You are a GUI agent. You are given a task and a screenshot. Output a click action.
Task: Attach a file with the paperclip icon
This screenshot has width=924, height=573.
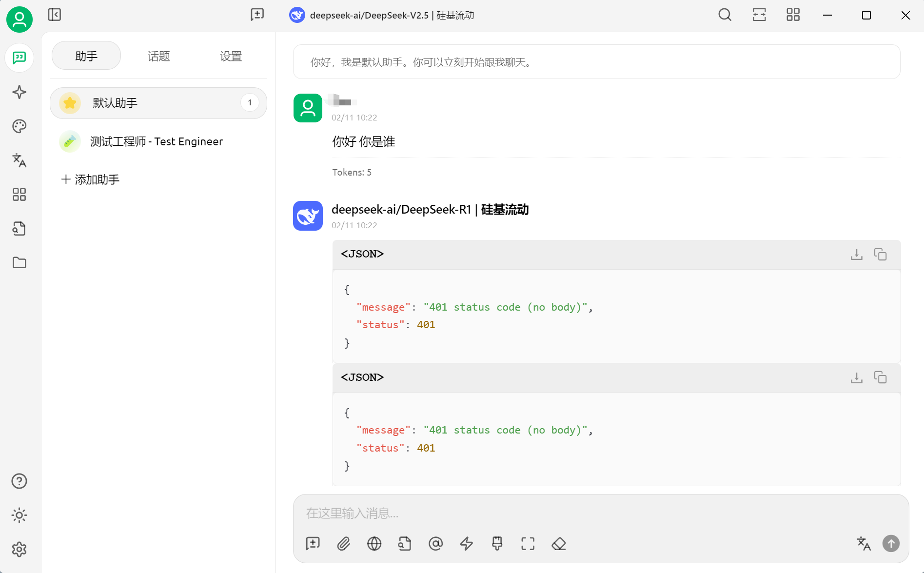(344, 543)
